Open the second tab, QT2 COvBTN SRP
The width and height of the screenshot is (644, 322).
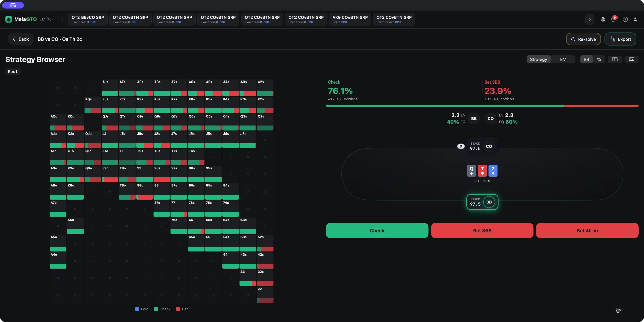click(x=130, y=19)
